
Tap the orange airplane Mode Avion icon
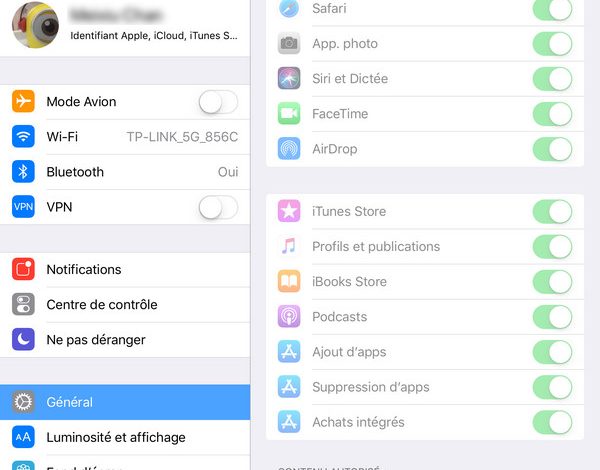pyautogui.click(x=23, y=101)
